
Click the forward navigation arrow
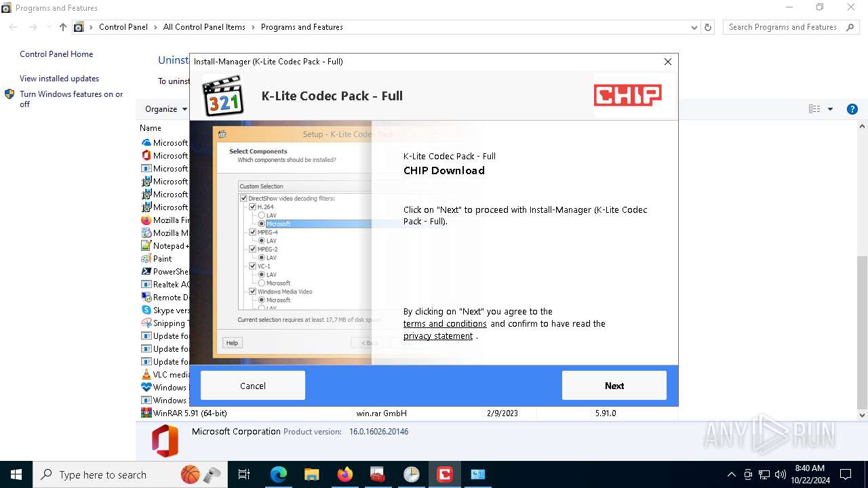click(33, 27)
